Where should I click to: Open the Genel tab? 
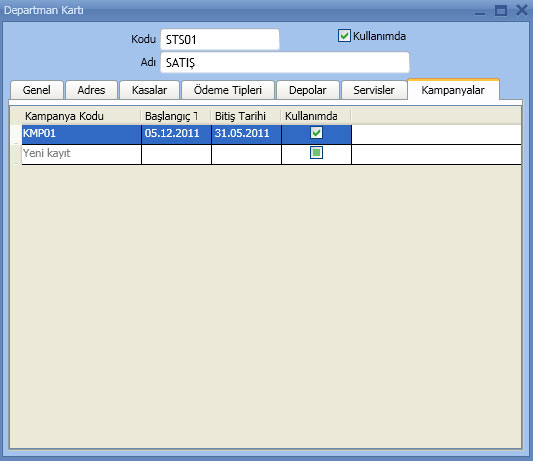[37, 90]
